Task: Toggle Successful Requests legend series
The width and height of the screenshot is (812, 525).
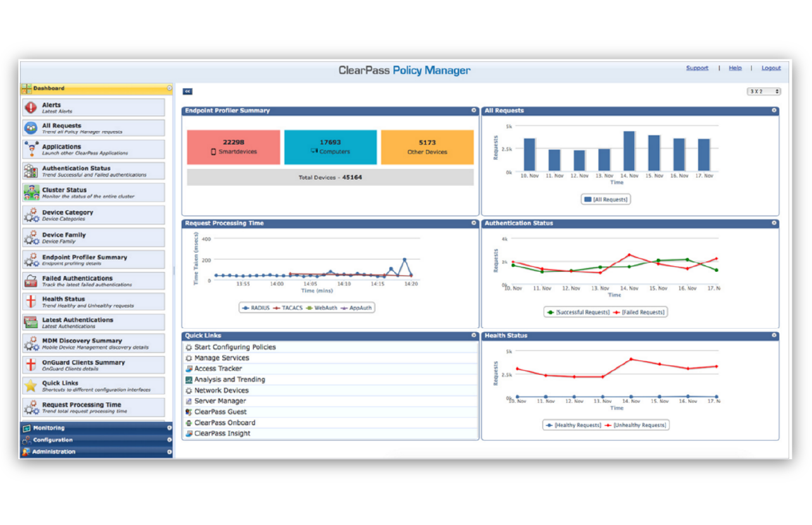Action: (579, 312)
